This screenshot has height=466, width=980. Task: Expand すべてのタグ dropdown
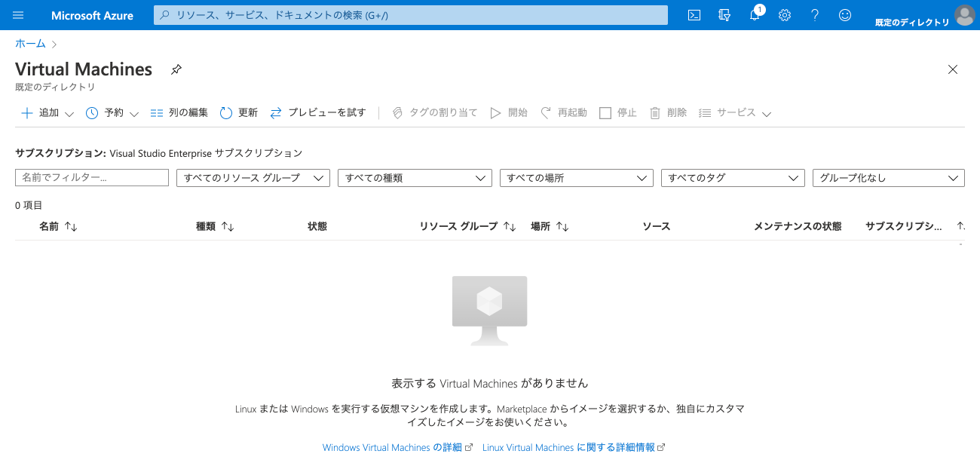[733, 178]
